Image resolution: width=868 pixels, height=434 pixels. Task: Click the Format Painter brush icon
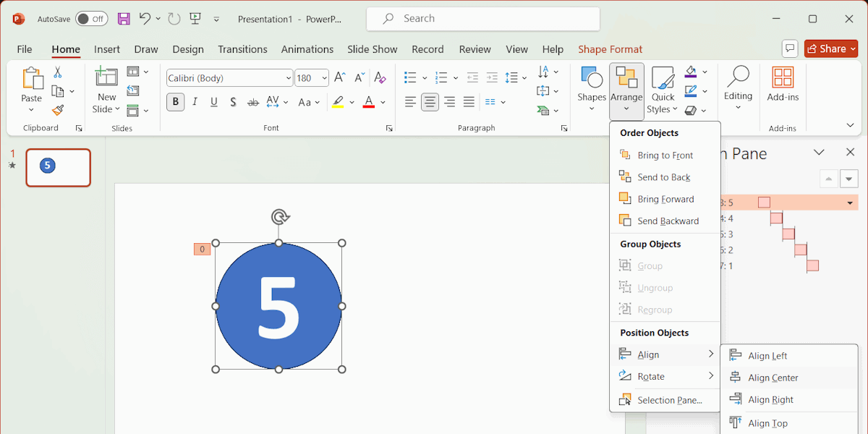pos(58,110)
